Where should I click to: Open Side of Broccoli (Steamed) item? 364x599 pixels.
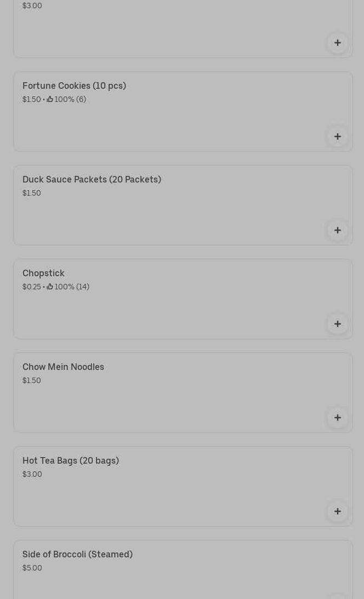(77, 555)
